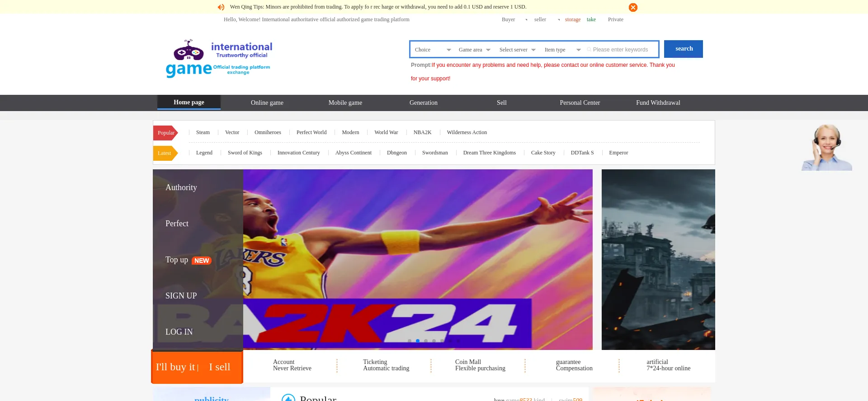Open the Perfect World link
This screenshot has width=868, height=401.
coord(311,132)
